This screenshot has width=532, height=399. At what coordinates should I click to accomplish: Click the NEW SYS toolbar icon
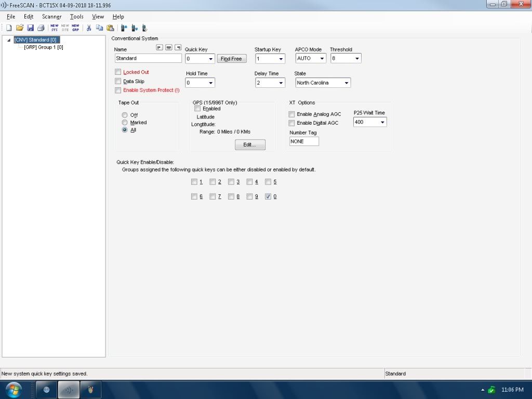(55, 28)
